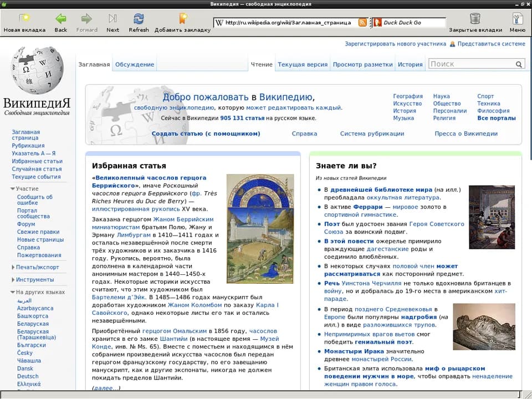Collapse the На других языках section

click(x=13, y=292)
